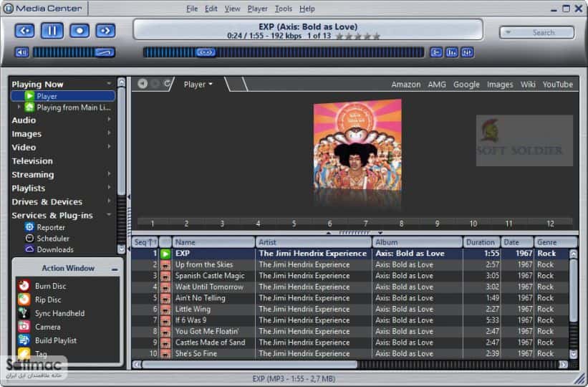Click the track icon beside Up from the Skies

click(165, 264)
